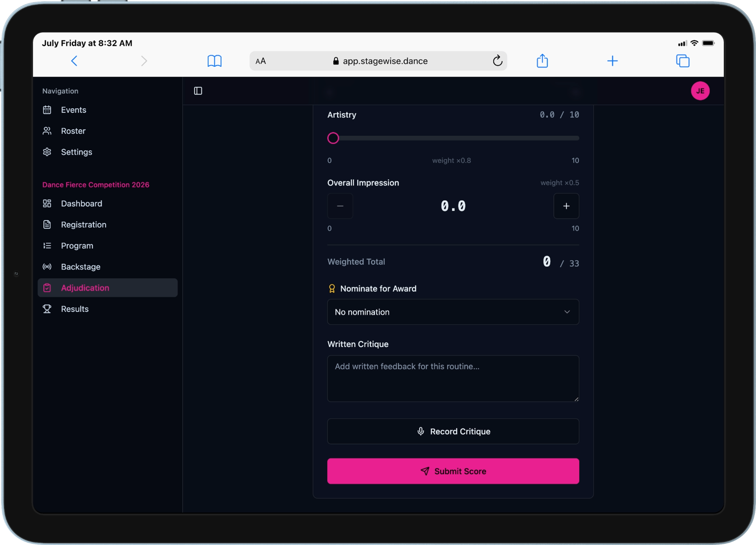The image size is (756, 545).
Task: Click the Artistry 0.0 / 10 readout
Action: 559,115
